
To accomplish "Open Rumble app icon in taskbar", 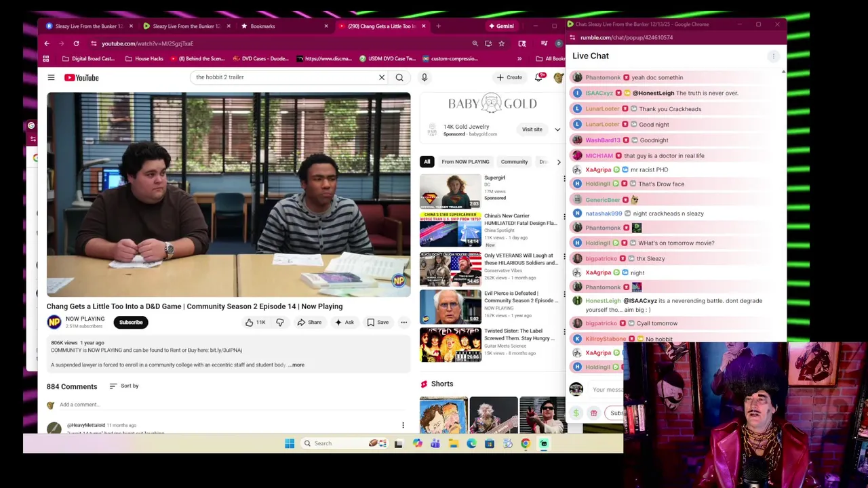I will tap(543, 443).
